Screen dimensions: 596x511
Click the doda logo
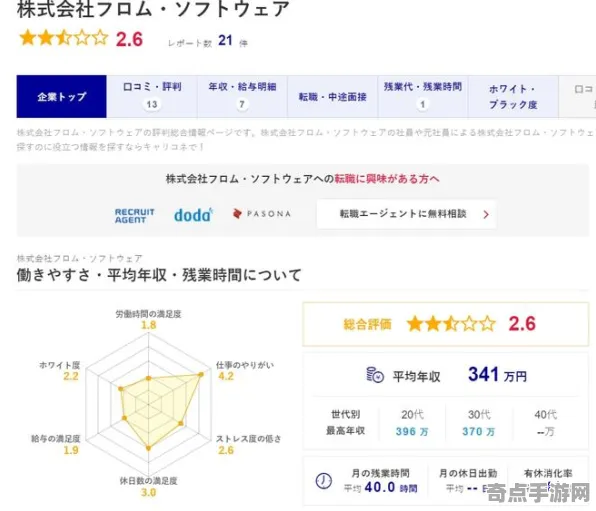click(x=193, y=215)
